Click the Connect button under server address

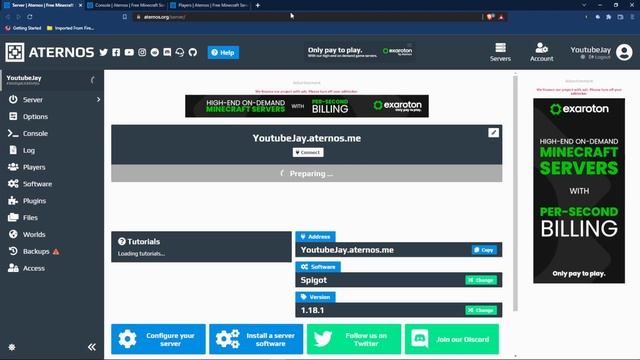coord(308,152)
